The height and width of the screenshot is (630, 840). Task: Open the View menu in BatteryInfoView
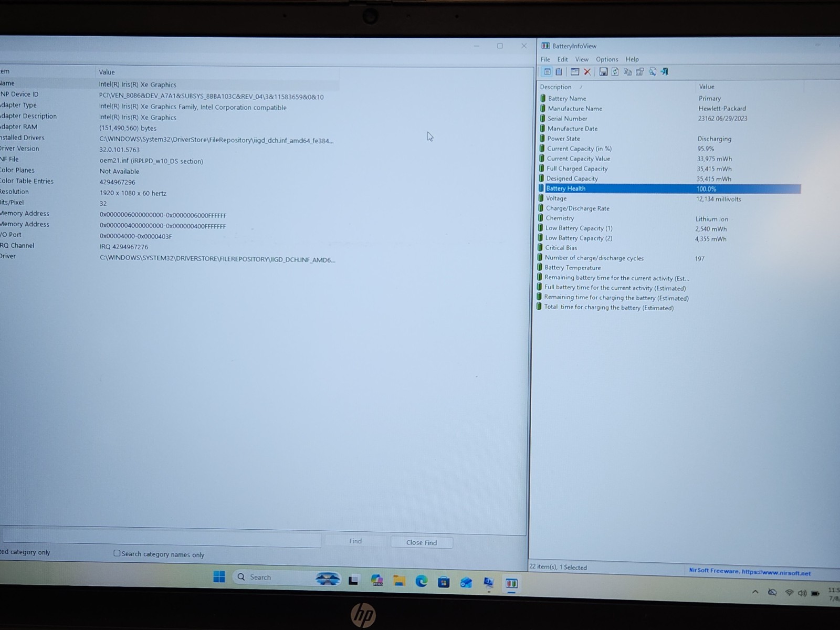pos(582,59)
